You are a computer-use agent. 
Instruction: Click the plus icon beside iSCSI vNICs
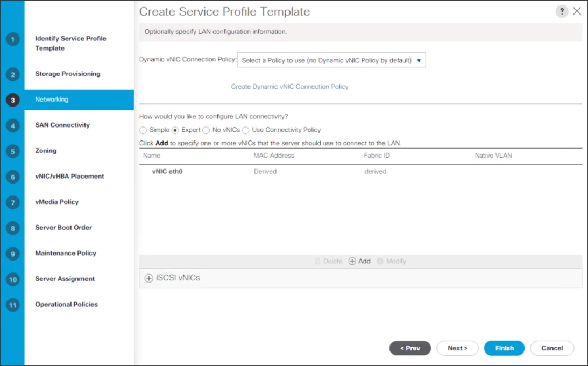[x=148, y=278]
